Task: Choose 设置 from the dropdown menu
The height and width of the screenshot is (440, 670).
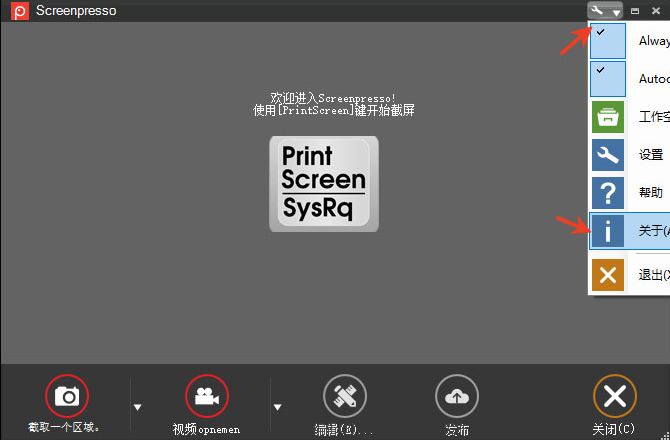Action: pyautogui.click(x=651, y=155)
